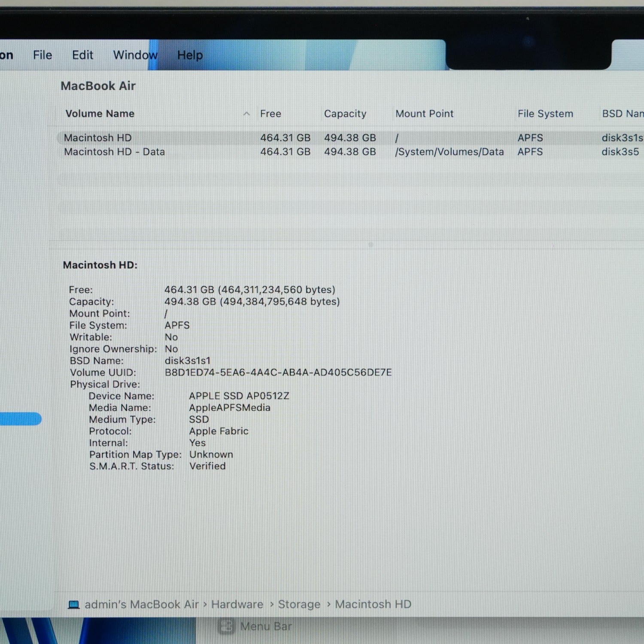Click the Volume UUID value starting B8D1ED74
Image resolution: width=644 pixels, height=644 pixels.
point(278,372)
